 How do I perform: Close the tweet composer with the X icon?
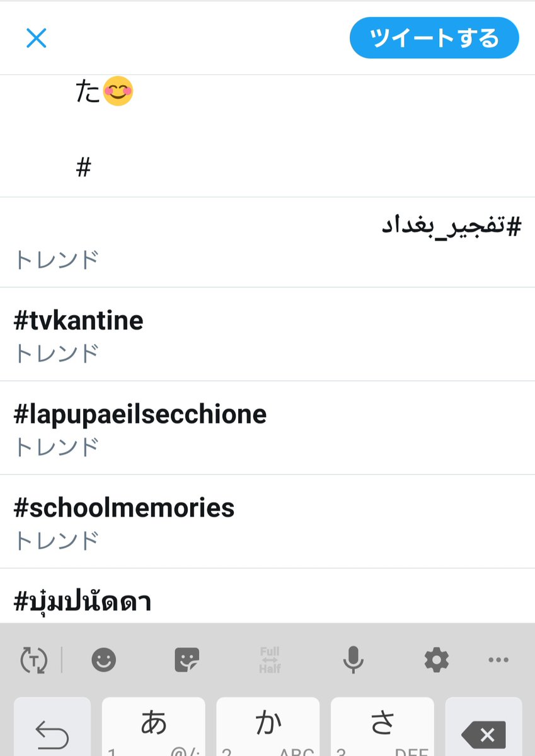36,38
